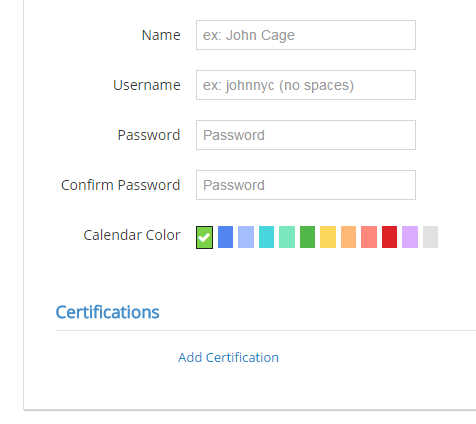Choose the lavender purple calendar color

pyautogui.click(x=410, y=237)
